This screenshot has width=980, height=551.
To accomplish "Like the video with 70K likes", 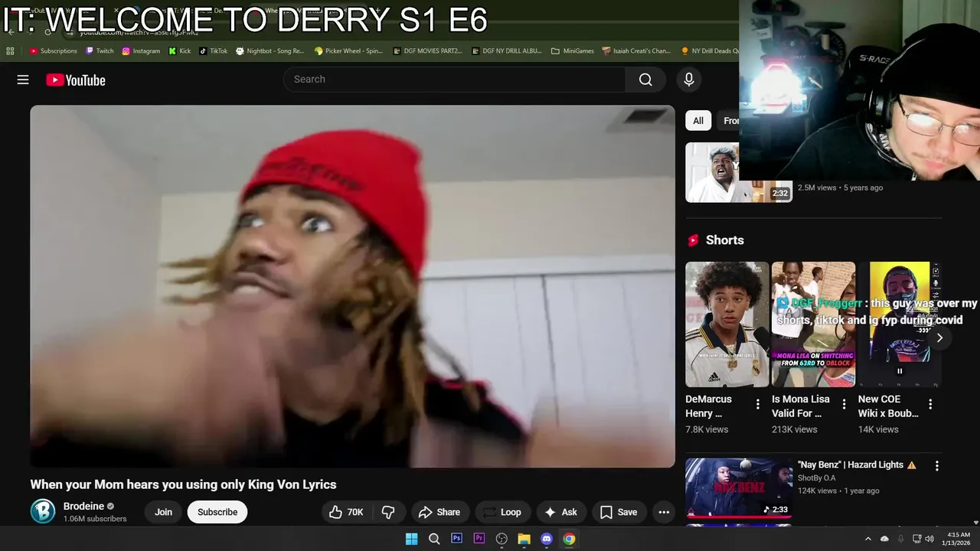I will 347,512.
